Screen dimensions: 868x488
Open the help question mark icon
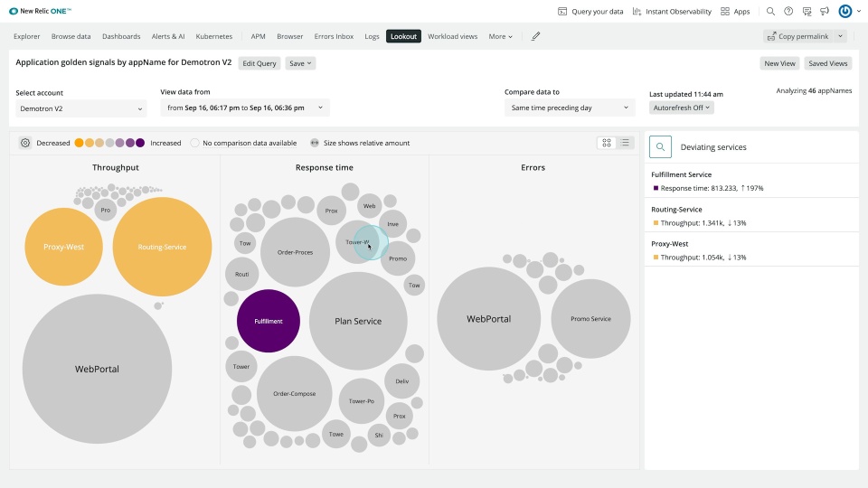click(x=788, y=11)
